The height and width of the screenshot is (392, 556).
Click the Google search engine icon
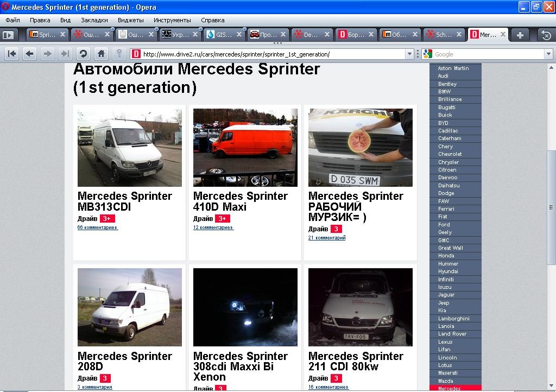[428, 54]
